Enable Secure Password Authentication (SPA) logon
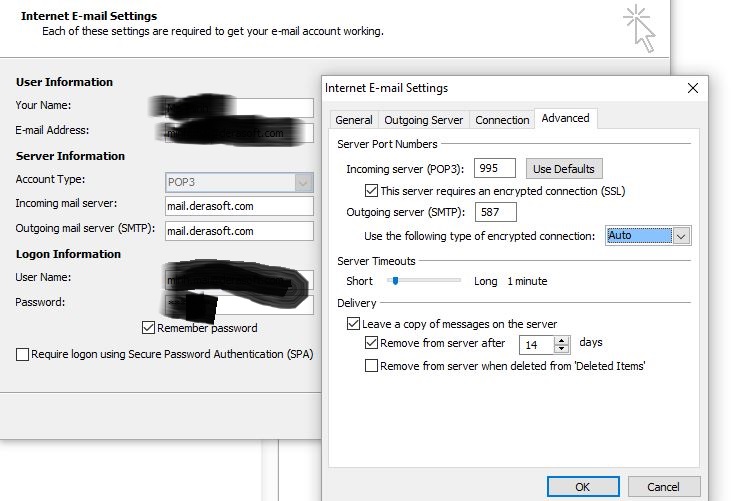This screenshot has height=501, width=737. tap(23, 354)
